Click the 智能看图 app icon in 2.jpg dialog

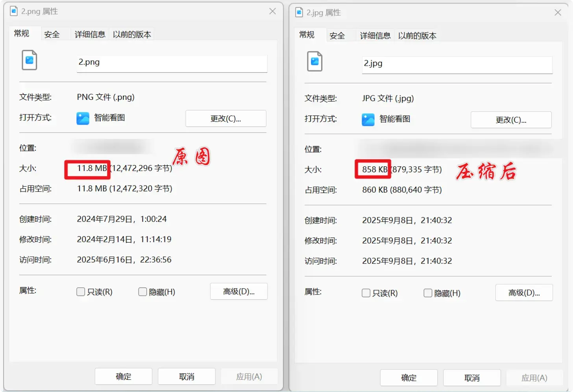(x=368, y=120)
